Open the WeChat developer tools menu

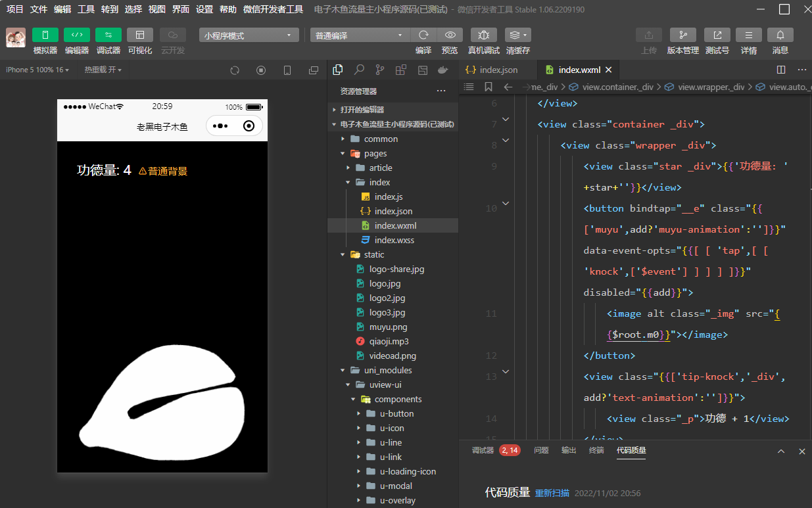[273, 9]
